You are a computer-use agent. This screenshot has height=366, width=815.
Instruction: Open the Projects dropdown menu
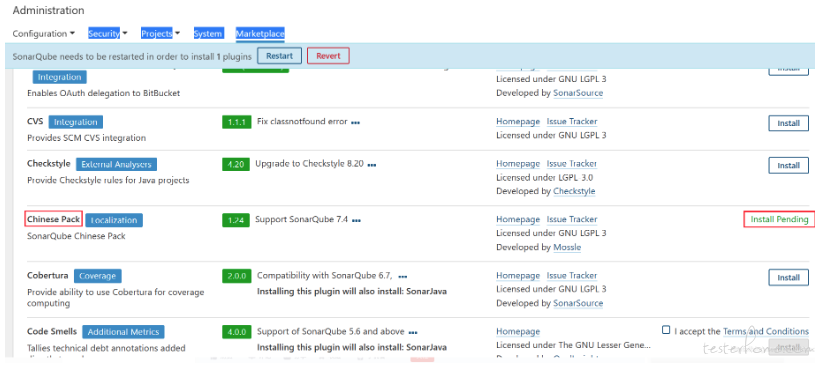161,34
